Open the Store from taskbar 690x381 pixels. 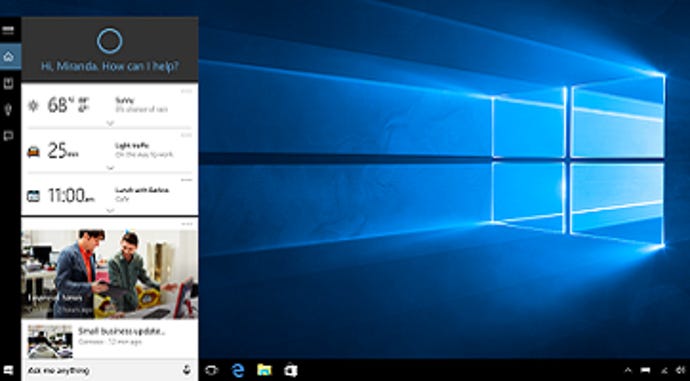pos(290,370)
